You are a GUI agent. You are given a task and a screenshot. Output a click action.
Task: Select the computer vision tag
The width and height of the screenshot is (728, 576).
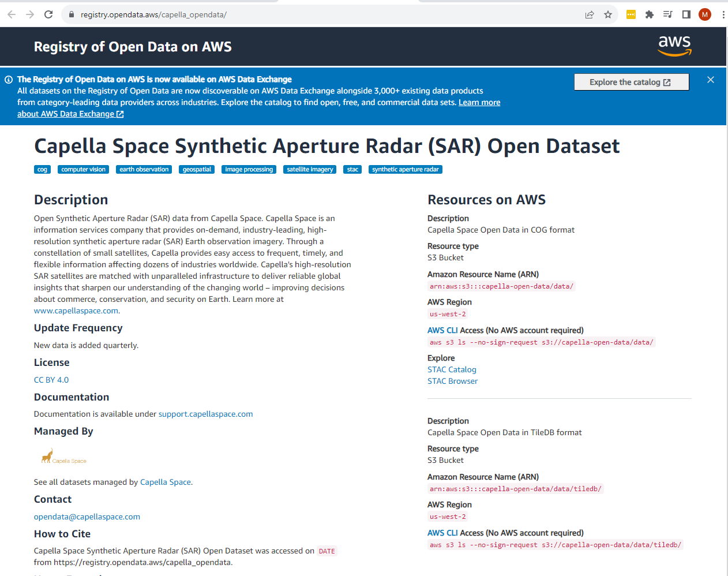(84, 170)
